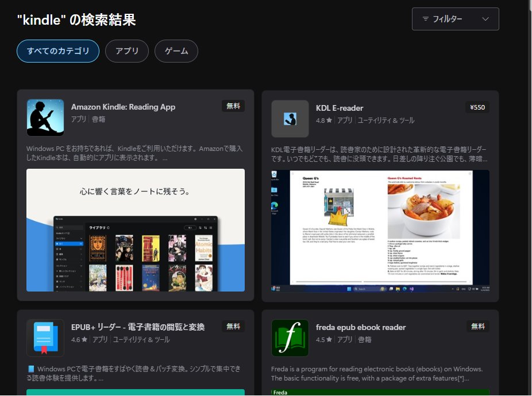Open the KDL E-reader title
The width and height of the screenshot is (532, 396).
340,108
